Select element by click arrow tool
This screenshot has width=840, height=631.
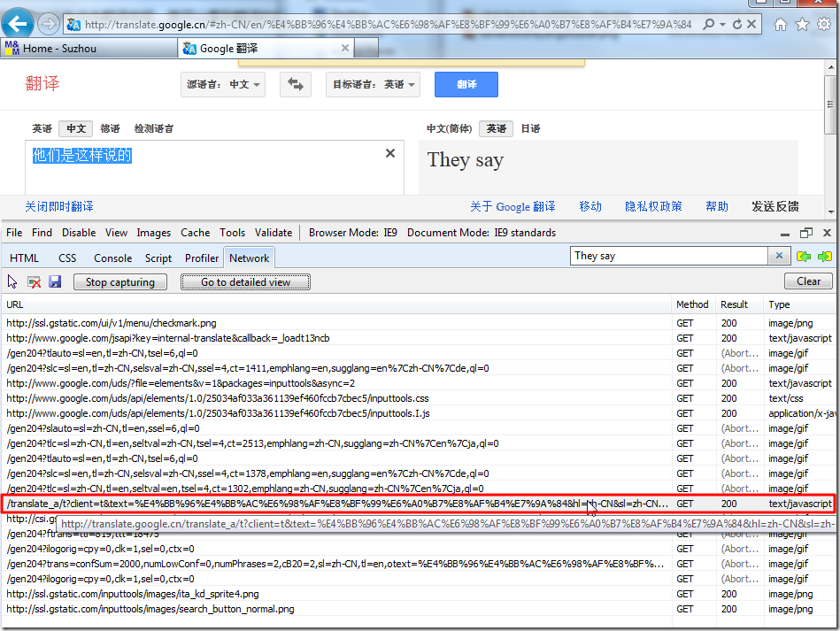click(x=12, y=281)
